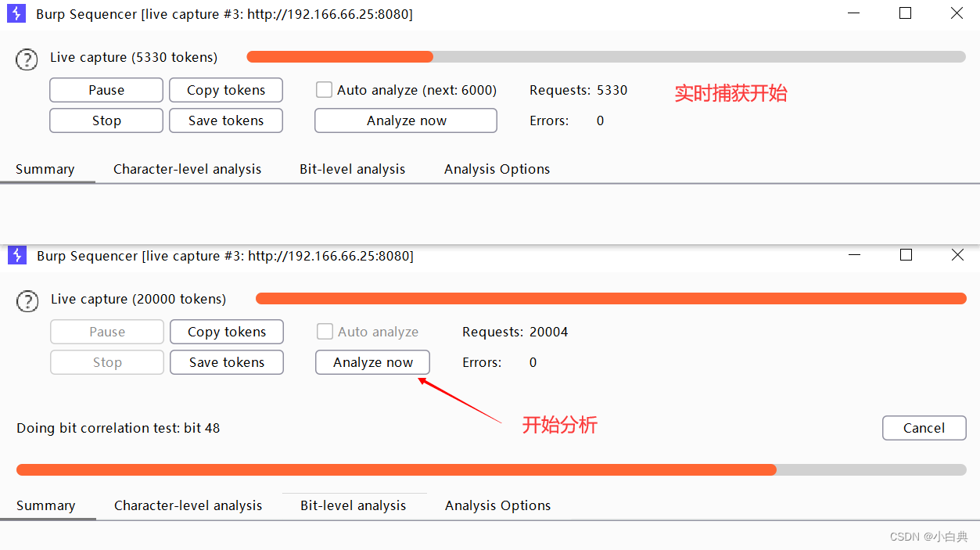This screenshot has width=980, height=550.
Task: Copy tokens in the upper window
Action: [226, 90]
